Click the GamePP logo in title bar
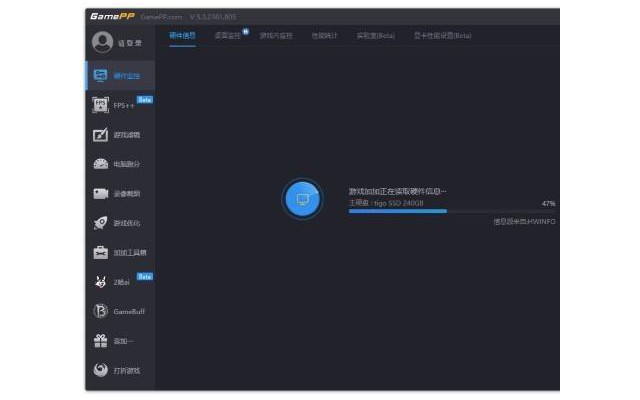The image size is (640, 400). click(112, 16)
